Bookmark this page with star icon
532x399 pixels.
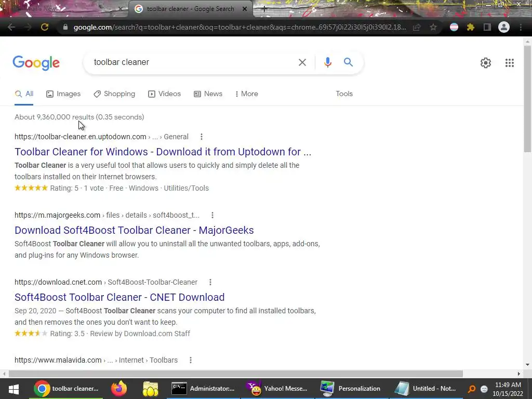coord(433,27)
